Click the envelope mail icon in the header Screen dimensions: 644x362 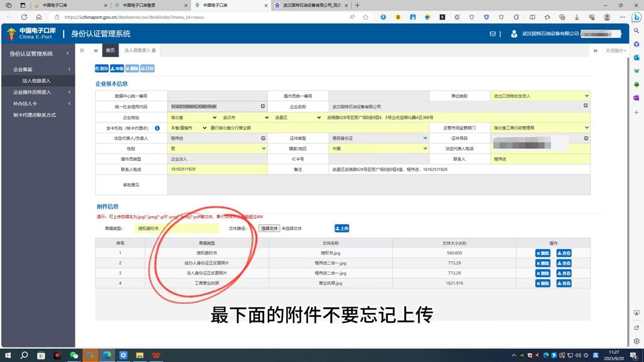(x=494, y=34)
